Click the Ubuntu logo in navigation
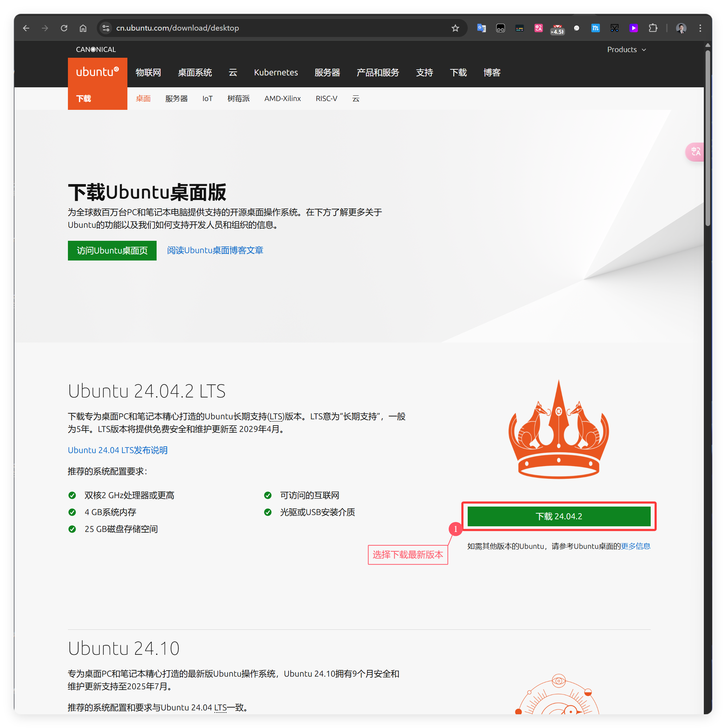The width and height of the screenshot is (726, 728). (x=97, y=72)
